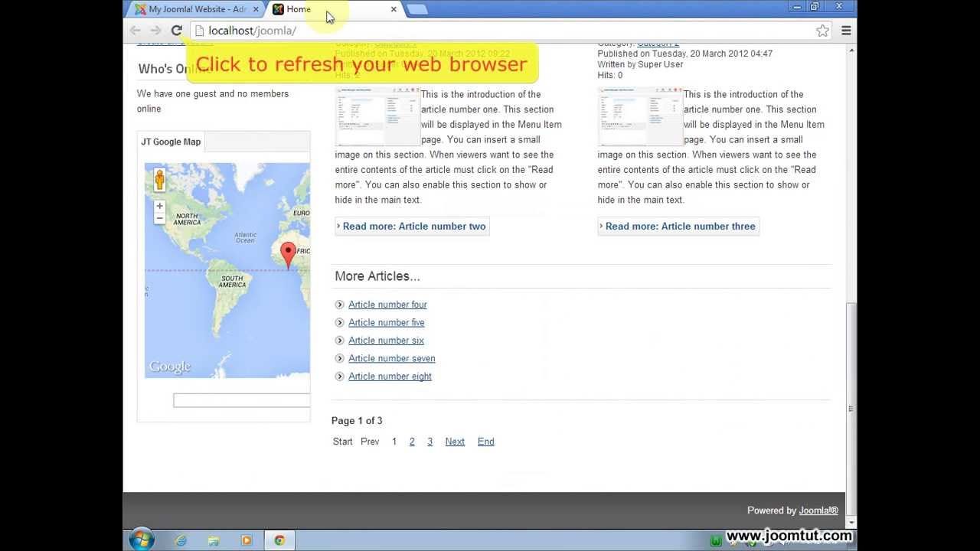Zoom out on the Google map

pyautogui.click(x=159, y=219)
